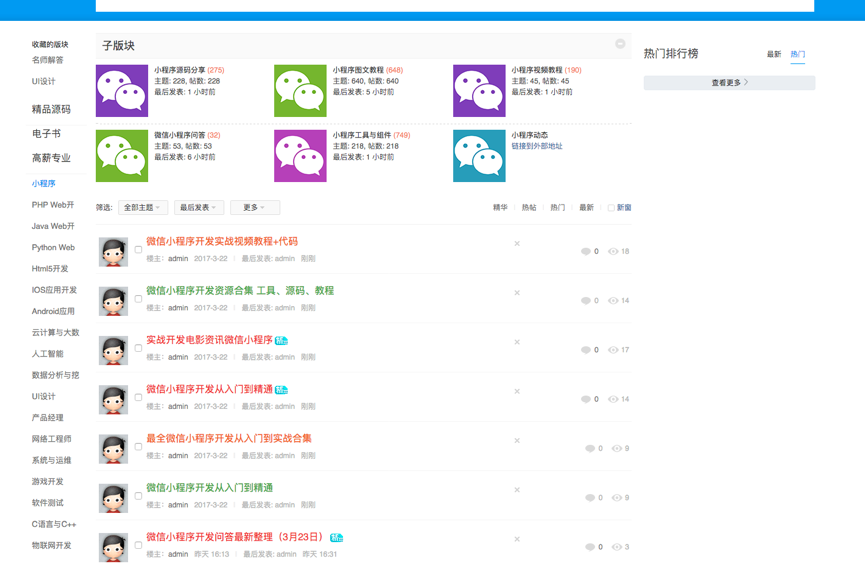Select 小程序 in sidebar
The width and height of the screenshot is (865, 563).
[x=44, y=184]
